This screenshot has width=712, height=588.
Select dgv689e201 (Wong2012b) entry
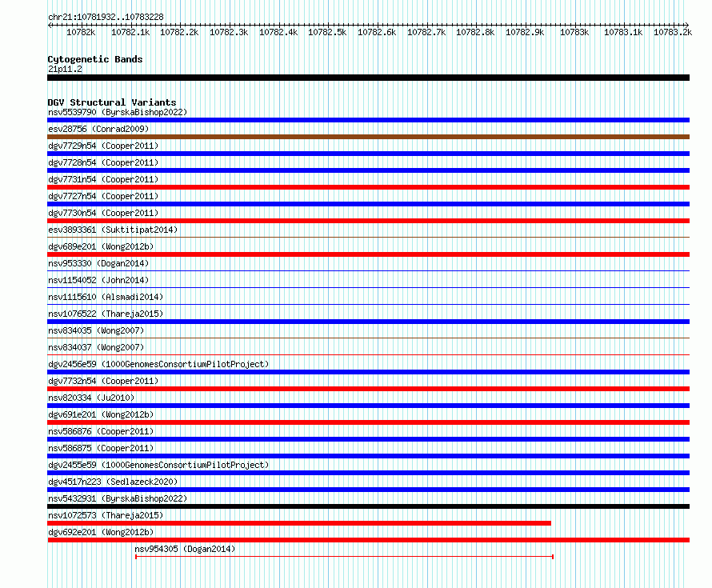point(101,246)
